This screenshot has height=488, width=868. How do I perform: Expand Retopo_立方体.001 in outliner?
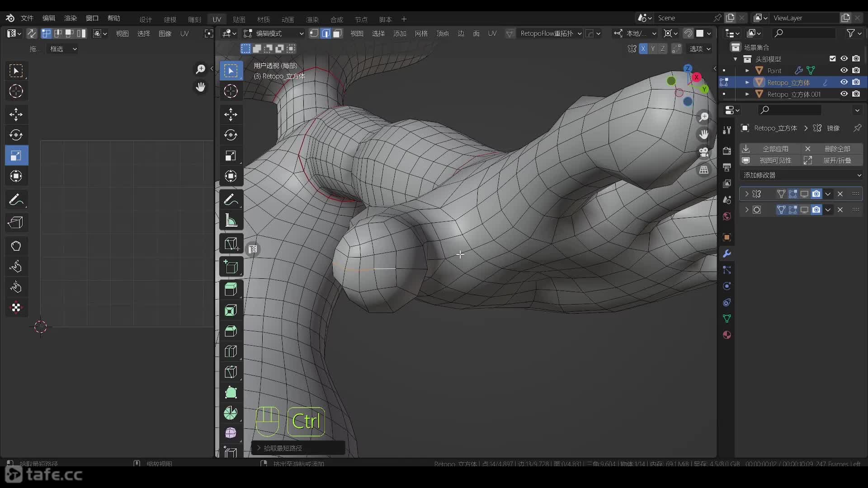(x=747, y=94)
